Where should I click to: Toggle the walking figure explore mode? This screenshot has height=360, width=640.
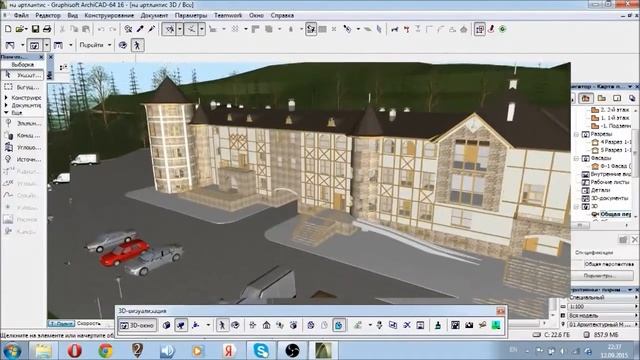pos(137,45)
